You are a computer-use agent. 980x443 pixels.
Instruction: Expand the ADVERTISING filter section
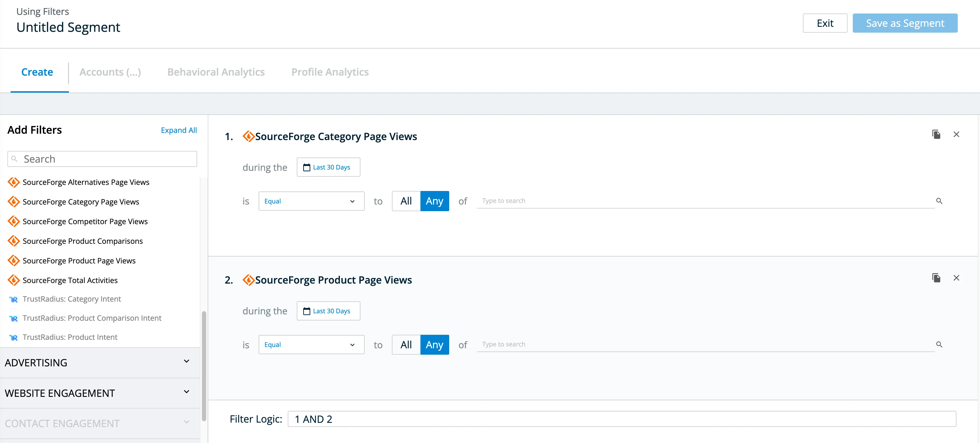tap(100, 363)
